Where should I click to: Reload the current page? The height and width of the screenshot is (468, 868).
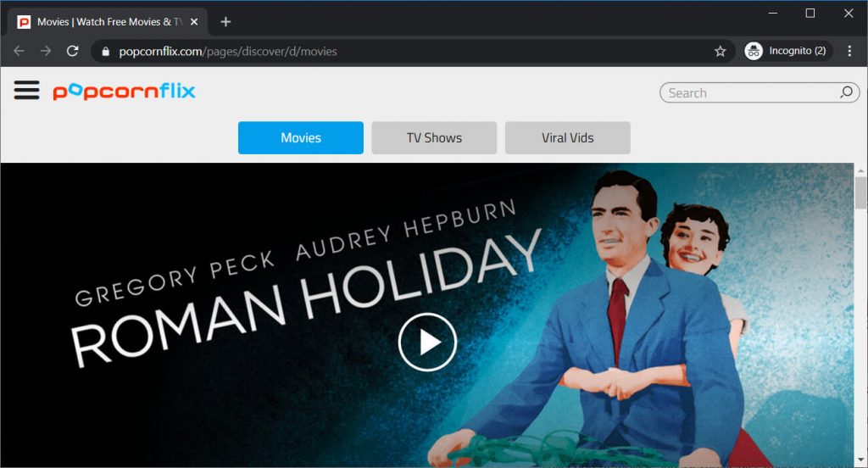coord(73,51)
